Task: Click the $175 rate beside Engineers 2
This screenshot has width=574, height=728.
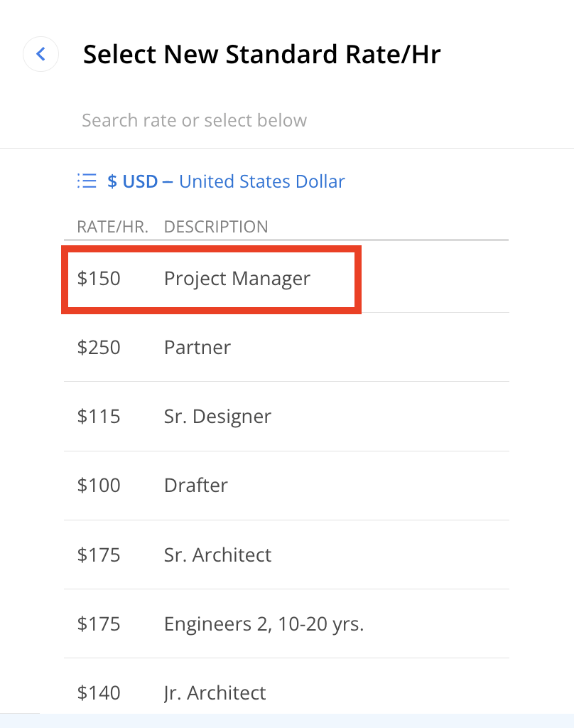Action: pyautogui.click(x=99, y=624)
